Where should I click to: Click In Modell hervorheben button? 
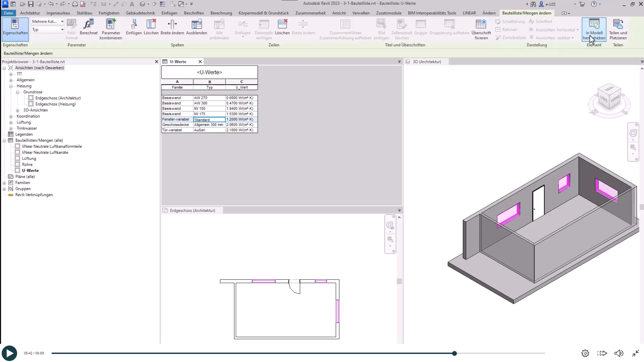click(594, 29)
